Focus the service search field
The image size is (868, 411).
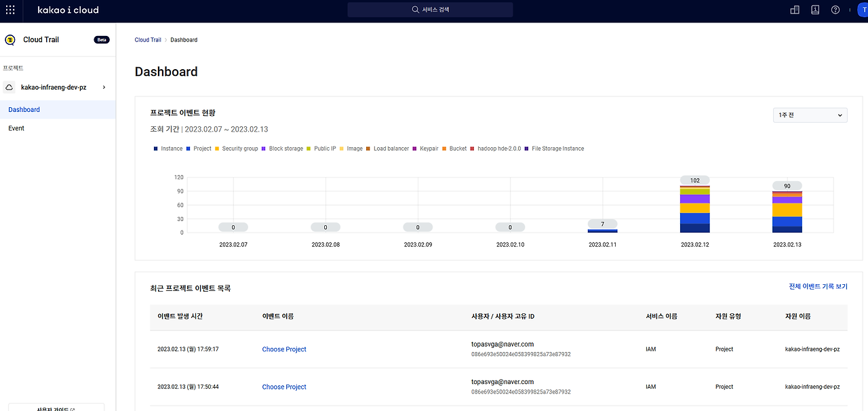pyautogui.click(x=430, y=10)
